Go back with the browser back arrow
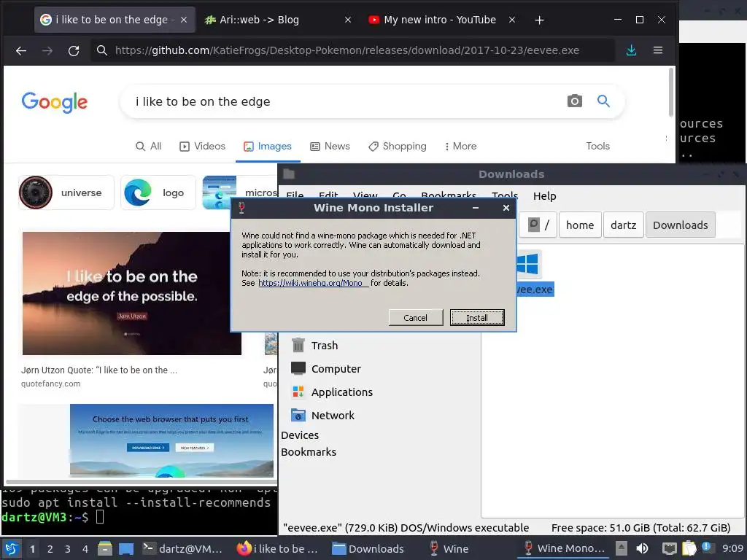The width and height of the screenshot is (747, 560). pyautogui.click(x=20, y=50)
